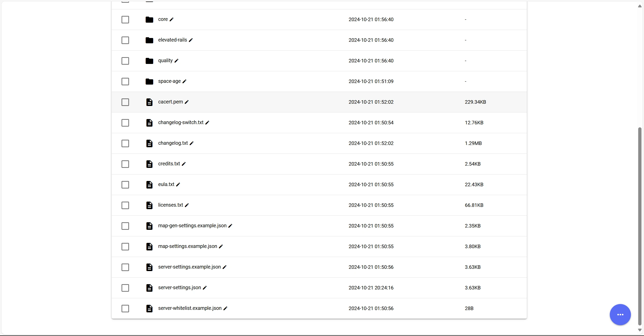Open the space-age folder
Screen dimensions: 644x336
point(169,81)
